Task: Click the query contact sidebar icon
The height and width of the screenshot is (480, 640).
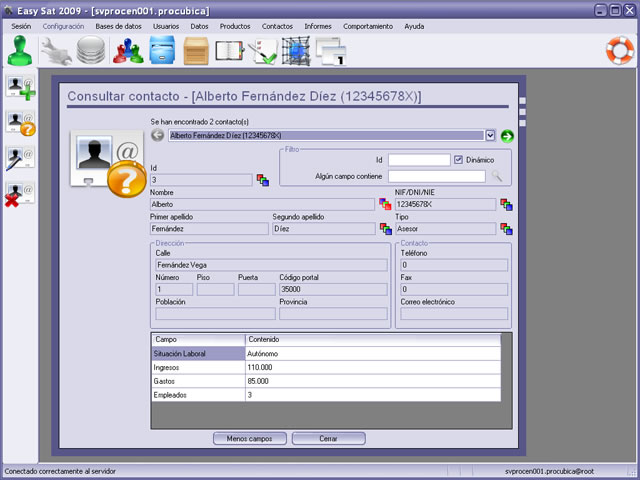Action: pyautogui.click(x=20, y=123)
